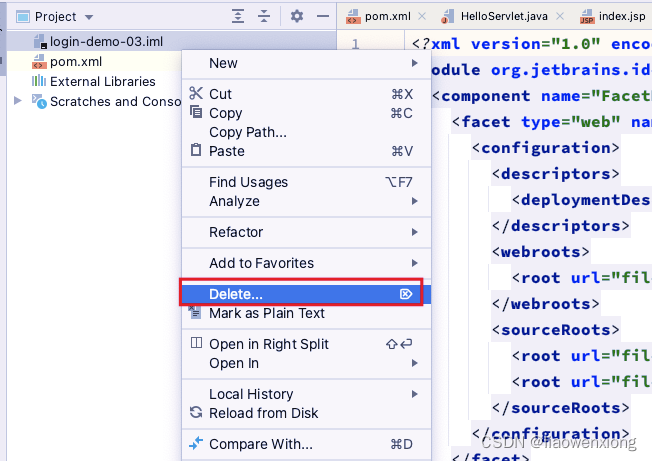The image size is (652, 461).
Task: Select Find Usages menu entry
Action: (x=306, y=182)
